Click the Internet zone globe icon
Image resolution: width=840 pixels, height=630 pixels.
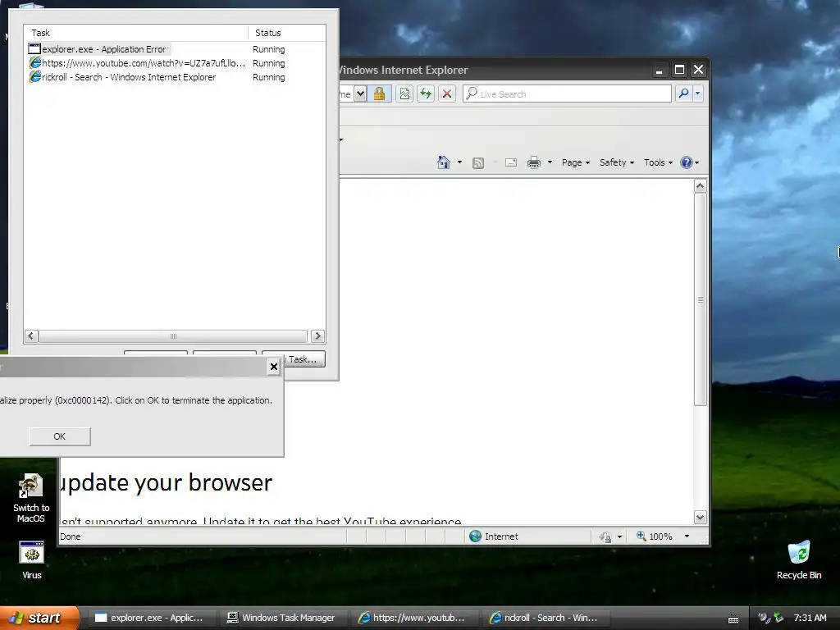475,536
